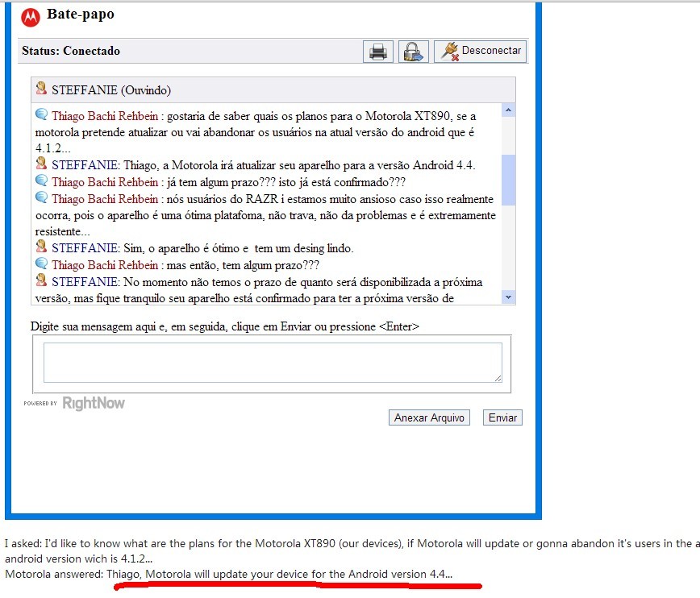This screenshot has height=598, width=700.
Task: Click the STEFFANIE agent avatar in header
Action: (x=41, y=89)
